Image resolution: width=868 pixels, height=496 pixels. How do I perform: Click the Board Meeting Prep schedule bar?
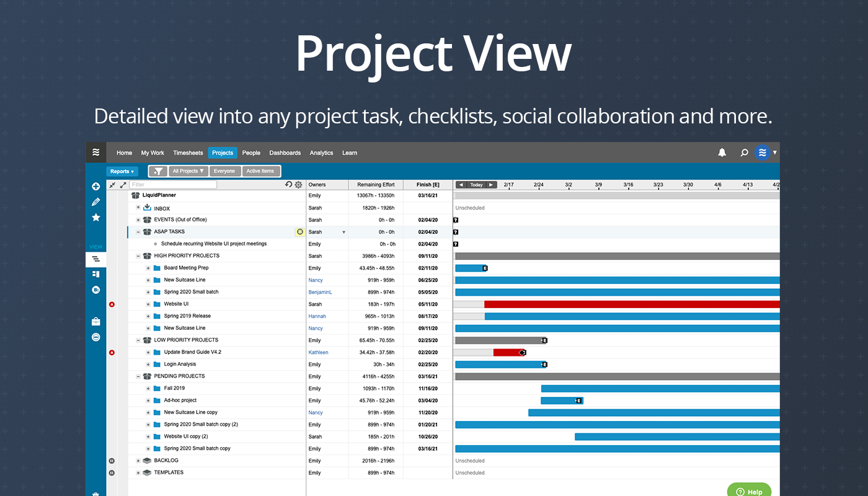(x=470, y=268)
